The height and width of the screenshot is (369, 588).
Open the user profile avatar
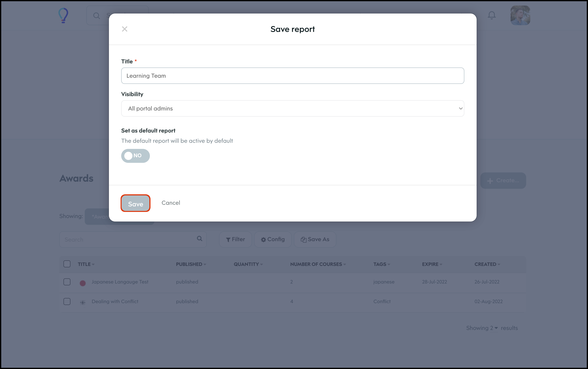pos(520,15)
